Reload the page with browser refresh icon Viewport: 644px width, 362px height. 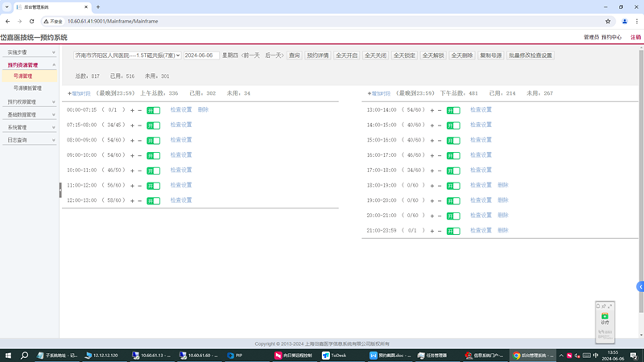(31, 22)
